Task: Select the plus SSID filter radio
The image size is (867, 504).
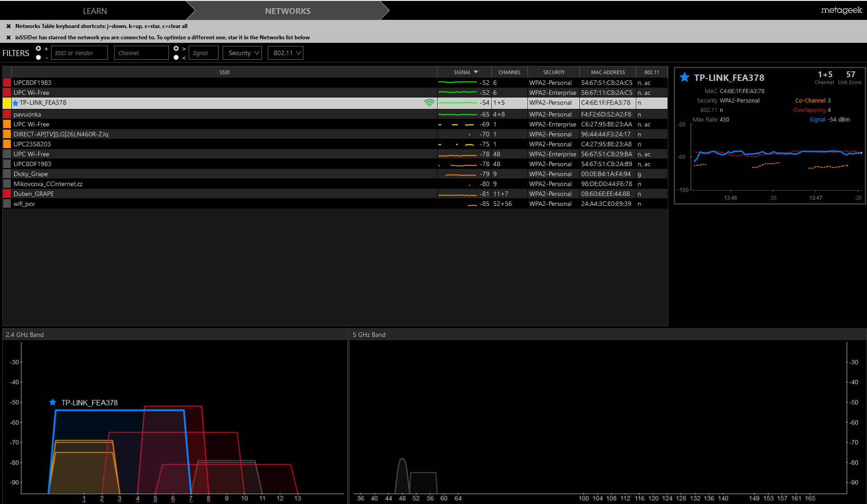Action: (x=38, y=48)
